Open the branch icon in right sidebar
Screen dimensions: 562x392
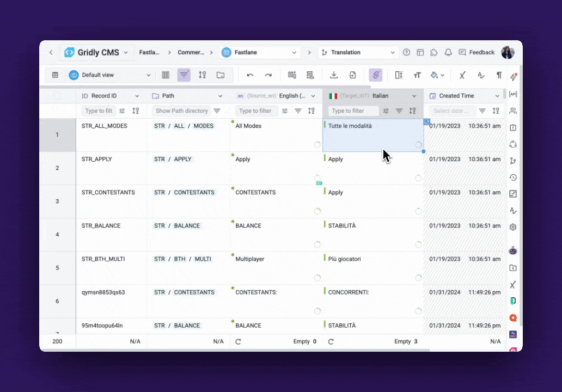(x=513, y=161)
